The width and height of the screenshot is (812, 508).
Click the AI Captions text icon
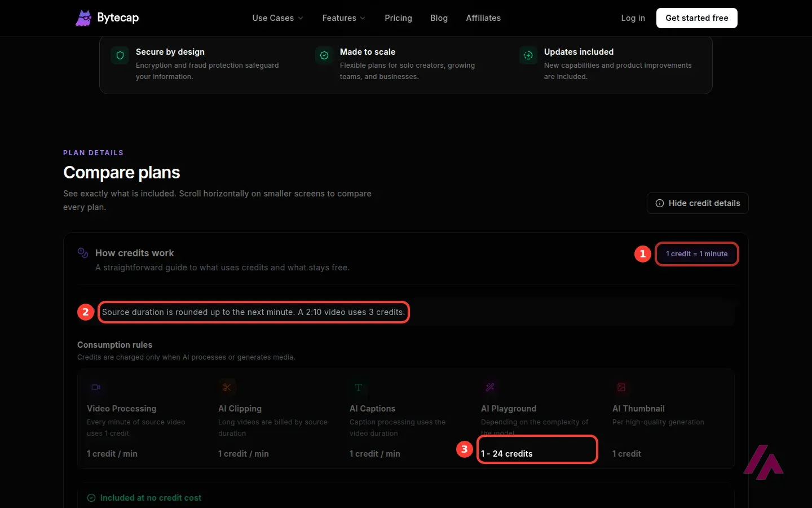(x=359, y=387)
